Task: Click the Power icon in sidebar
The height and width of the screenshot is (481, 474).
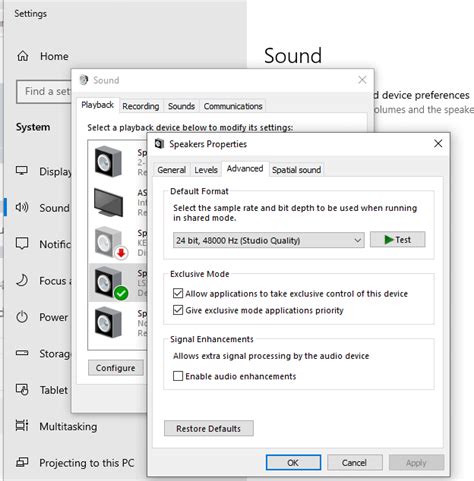Action: [x=22, y=317]
